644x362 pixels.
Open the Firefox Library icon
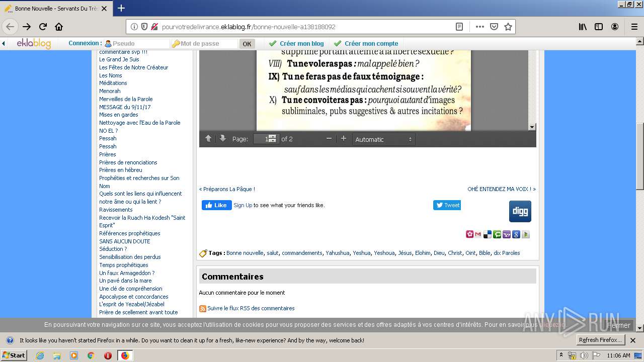tap(583, 27)
